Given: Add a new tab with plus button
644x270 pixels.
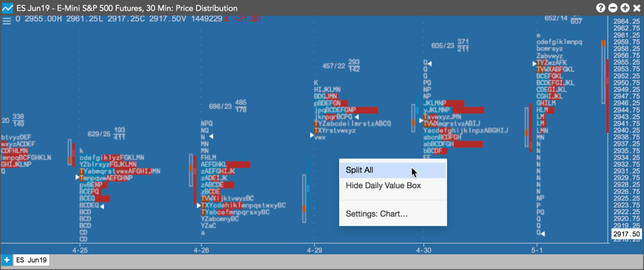Looking at the screenshot, I should pos(7,260).
